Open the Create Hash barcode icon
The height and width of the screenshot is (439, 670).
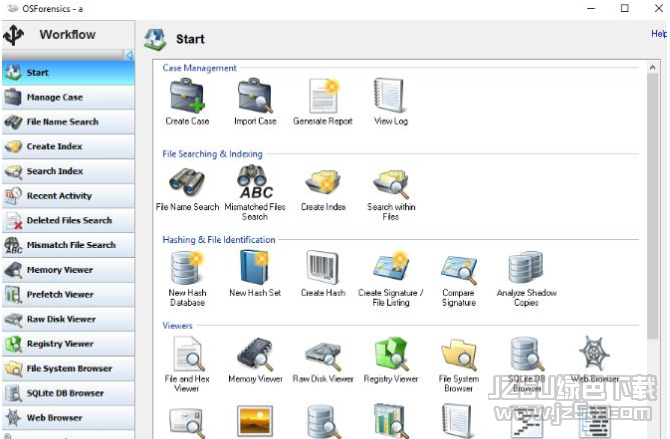tap(323, 268)
